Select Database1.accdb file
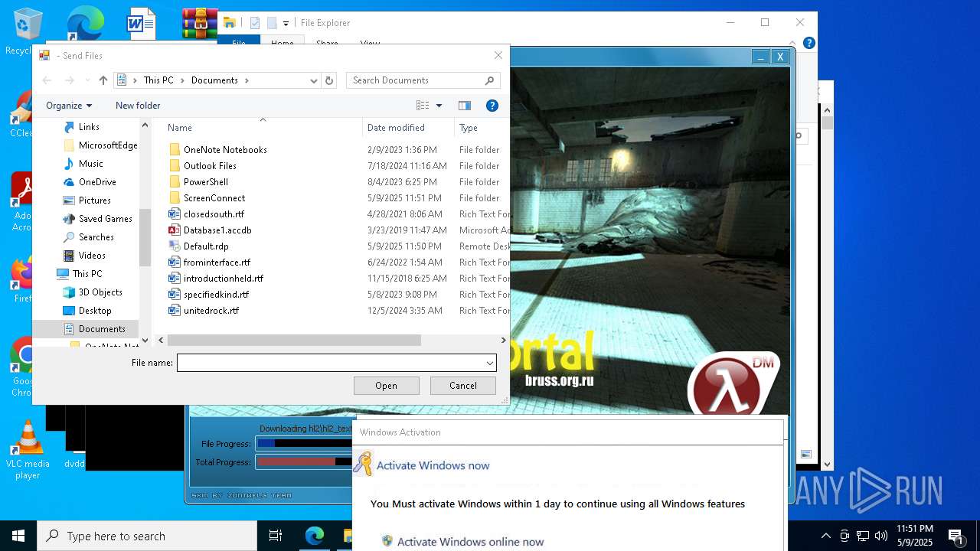Image resolution: width=980 pixels, height=551 pixels. pos(217,230)
